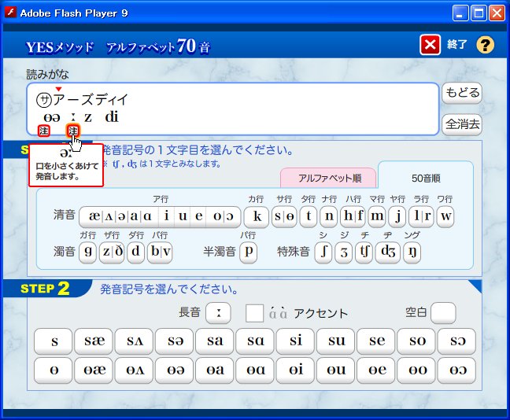Viewport: 510px width, 420px height.
Task: Switch to アルファベット順 tab
Action: 328,178
